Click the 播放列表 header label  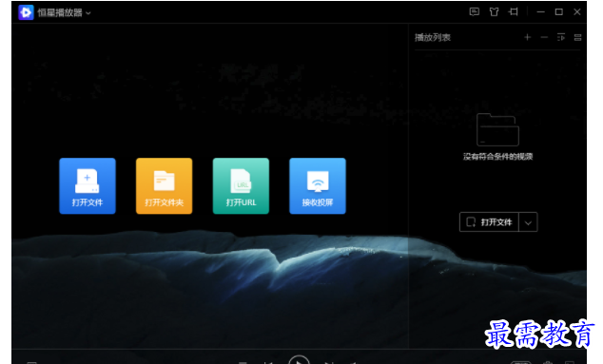(x=433, y=37)
